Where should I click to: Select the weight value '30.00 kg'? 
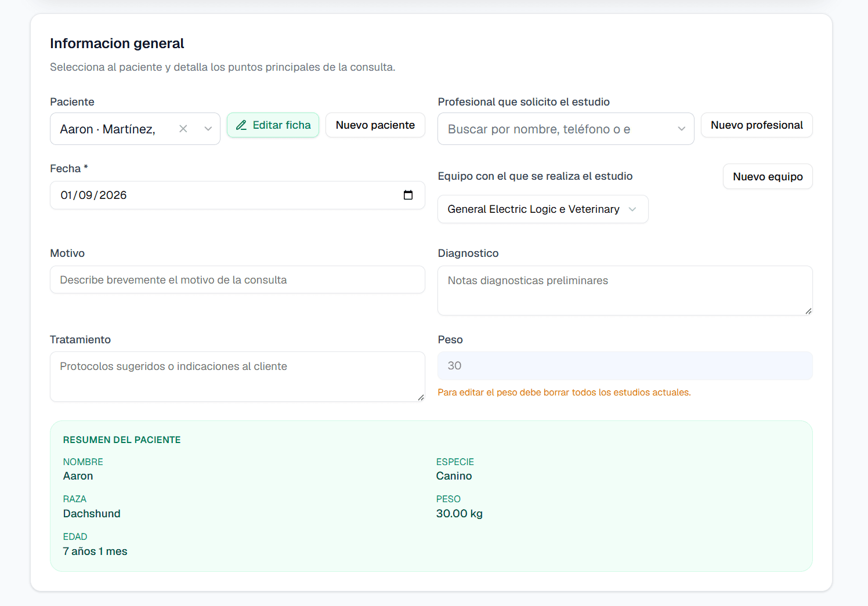click(460, 514)
